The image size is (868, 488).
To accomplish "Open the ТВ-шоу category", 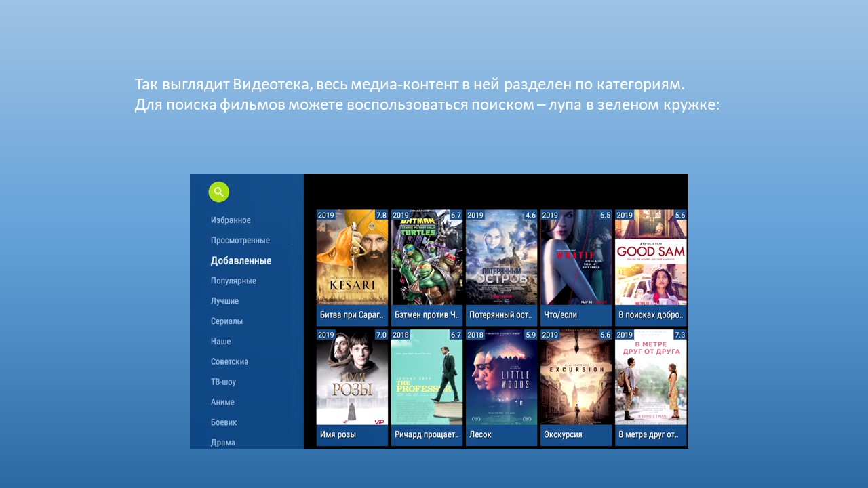I will [223, 382].
